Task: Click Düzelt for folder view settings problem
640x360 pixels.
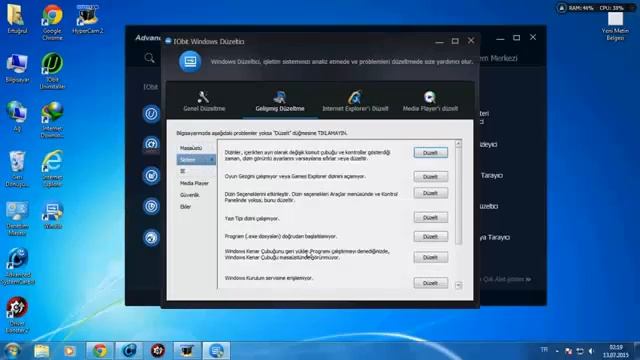Action: [x=430, y=153]
